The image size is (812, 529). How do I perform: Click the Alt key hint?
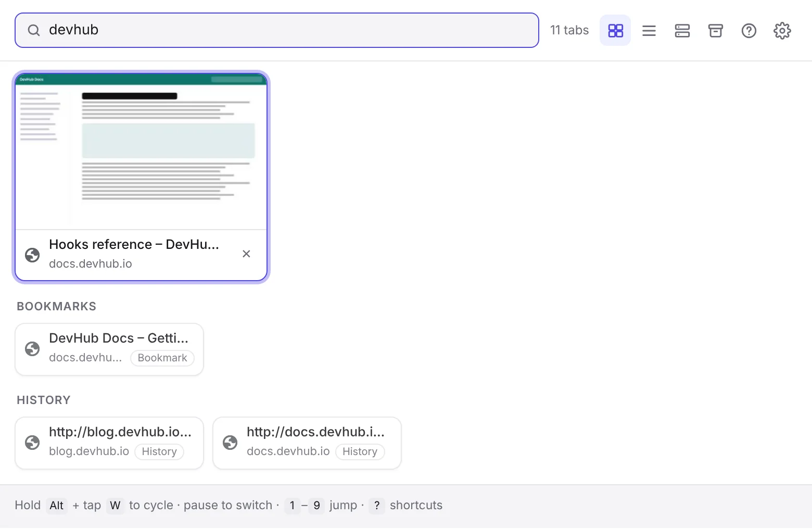(57, 505)
